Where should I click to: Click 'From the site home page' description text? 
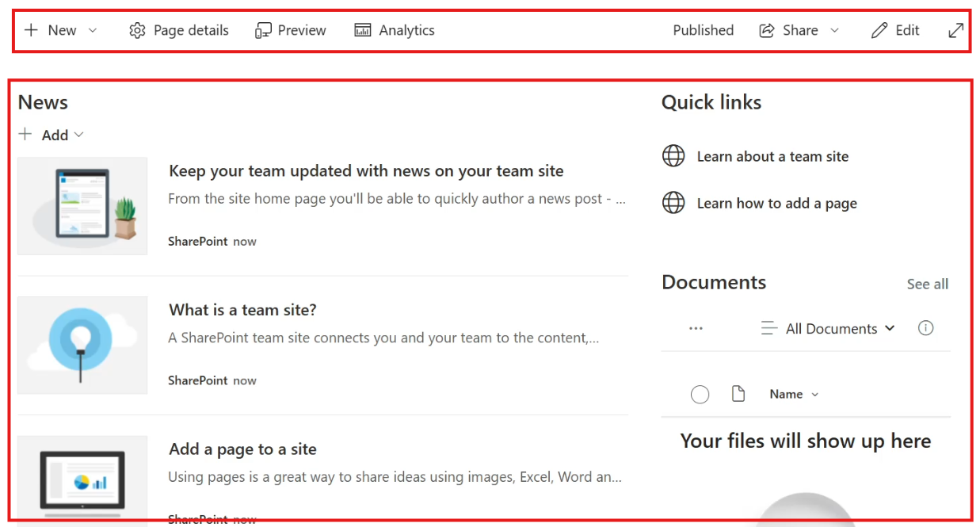(x=397, y=199)
